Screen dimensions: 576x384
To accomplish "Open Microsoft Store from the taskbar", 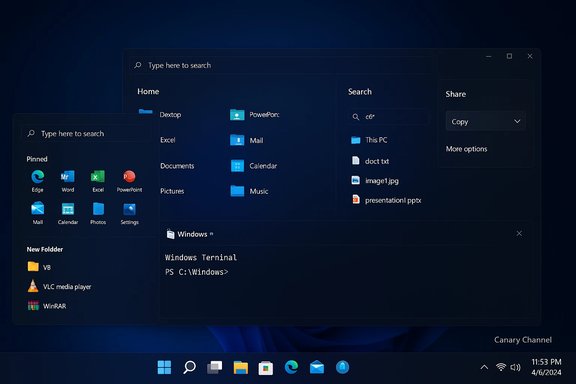I will pyautogui.click(x=266, y=367).
